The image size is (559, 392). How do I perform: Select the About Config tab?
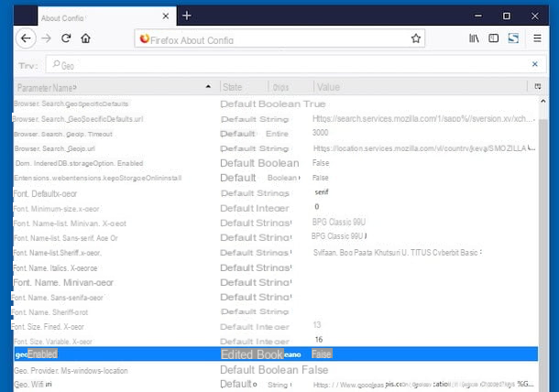[107, 16]
